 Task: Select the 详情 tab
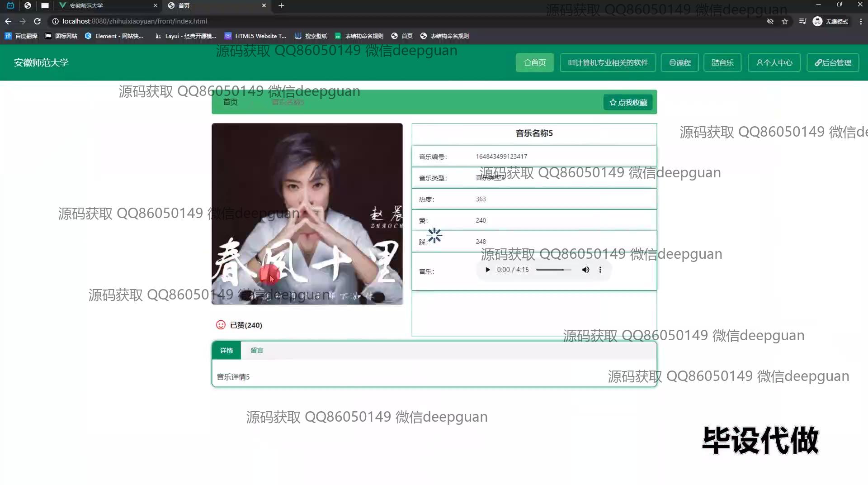click(226, 350)
